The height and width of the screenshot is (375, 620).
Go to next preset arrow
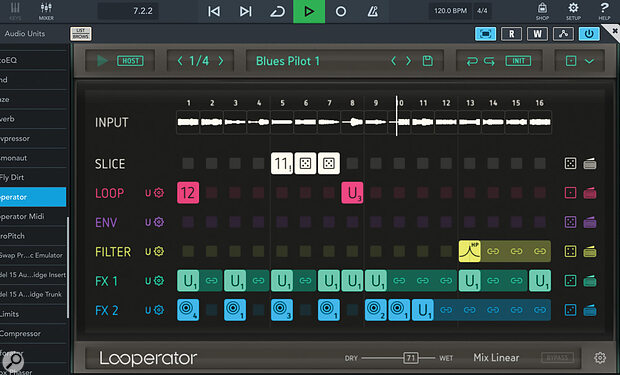(408, 61)
